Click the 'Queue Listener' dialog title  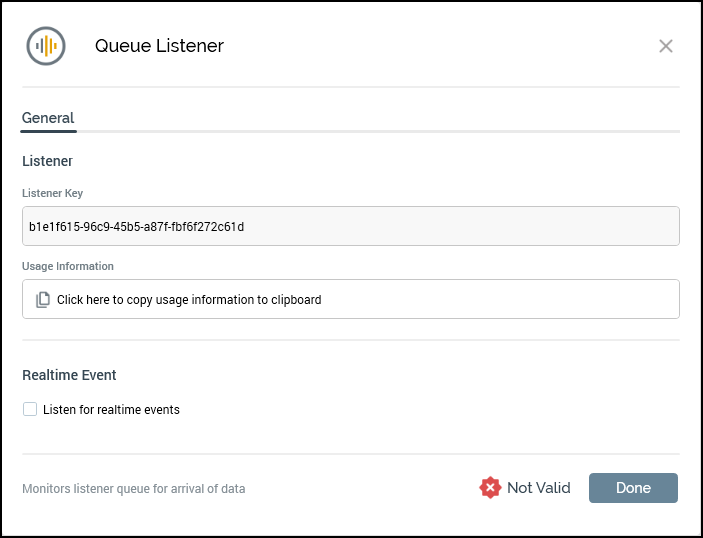click(x=159, y=46)
